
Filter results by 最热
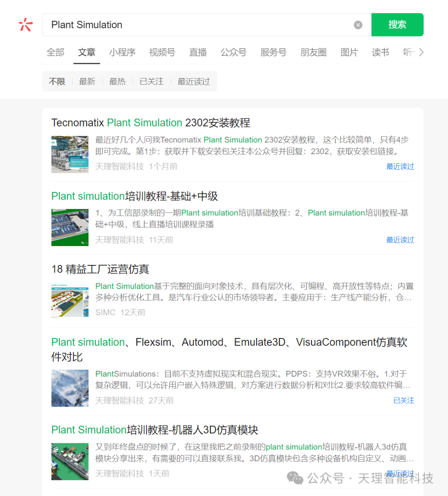tap(117, 82)
